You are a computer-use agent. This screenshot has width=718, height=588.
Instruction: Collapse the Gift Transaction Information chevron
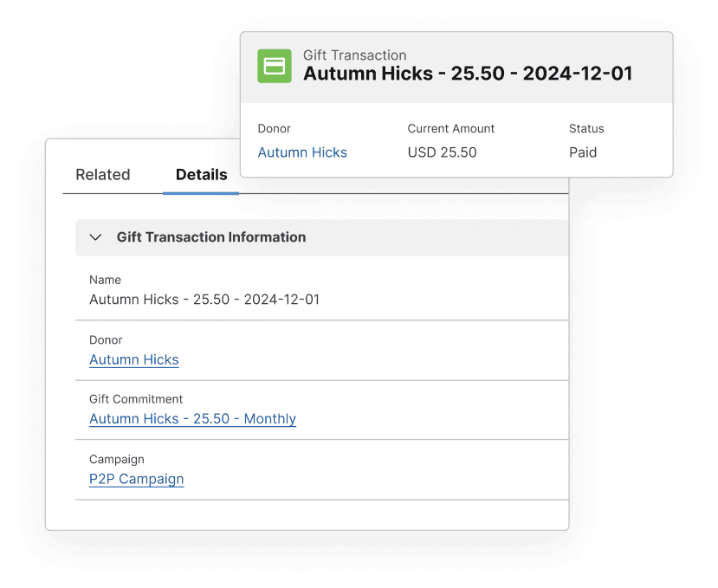tap(96, 237)
